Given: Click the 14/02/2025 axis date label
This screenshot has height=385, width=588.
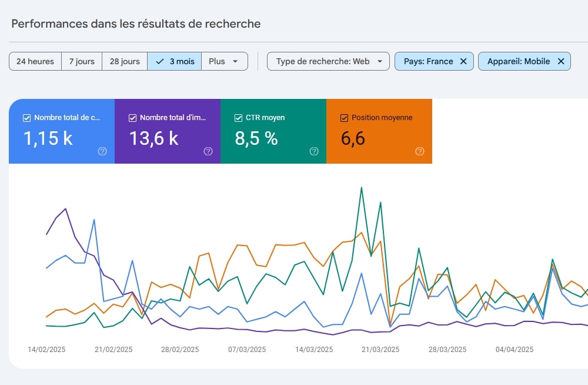Looking at the screenshot, I should [46, 350].
